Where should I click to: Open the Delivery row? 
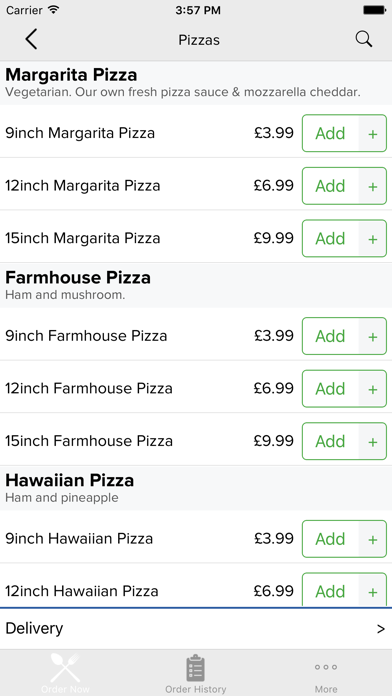pyautogui.click(x=196, y=629)
